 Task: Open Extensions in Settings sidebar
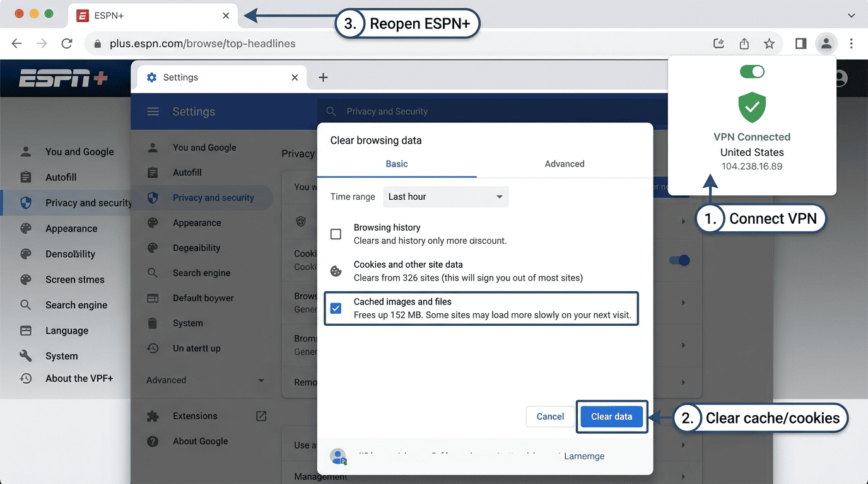point(195,416)
